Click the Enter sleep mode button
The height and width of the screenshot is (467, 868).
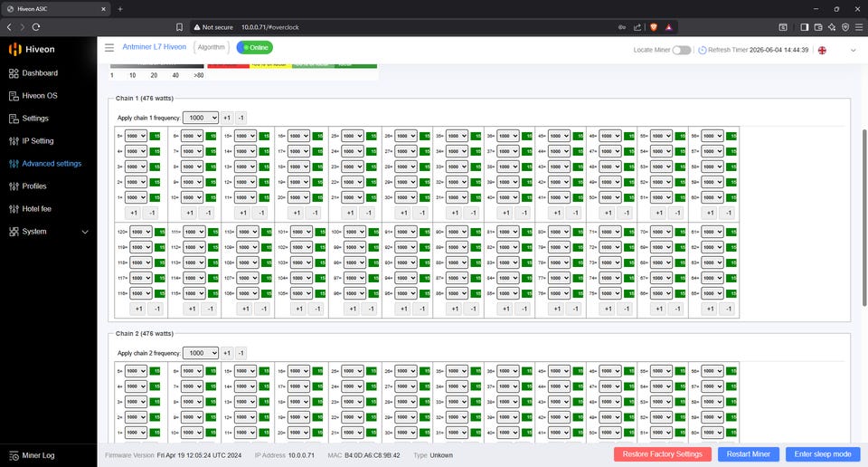[823, 454]
